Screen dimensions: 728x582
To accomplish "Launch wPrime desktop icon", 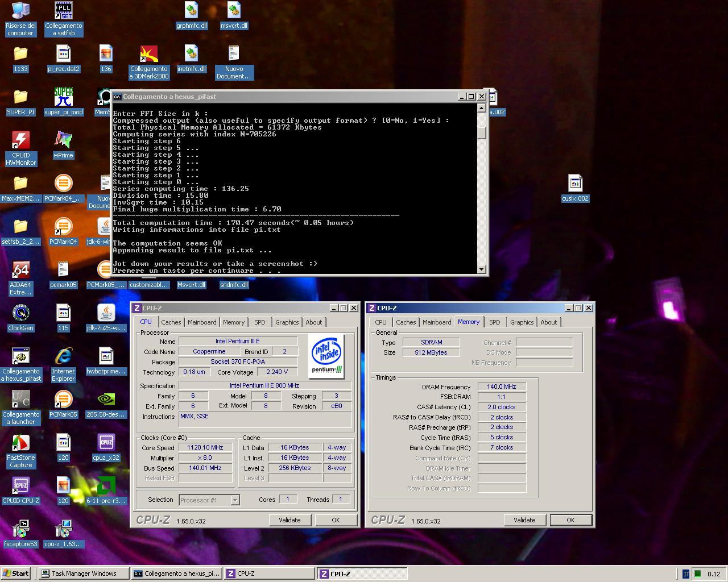I will 63,145.
